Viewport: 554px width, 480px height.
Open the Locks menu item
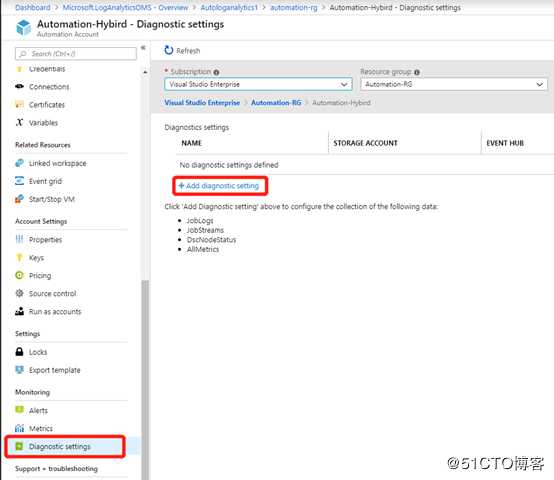tap(38, 352)
